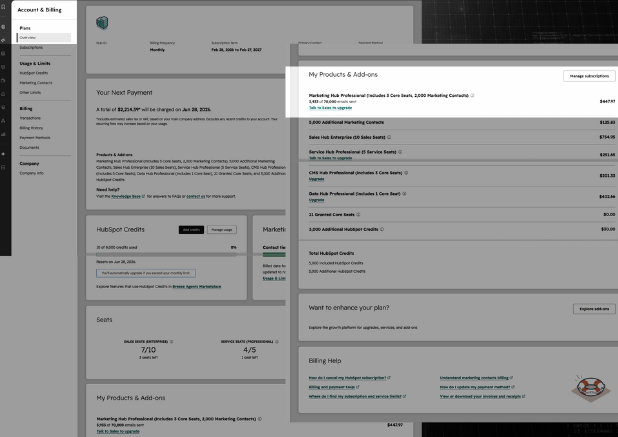Open Transactions under Billing
618x437 pixels.
[x=30, y=118]
